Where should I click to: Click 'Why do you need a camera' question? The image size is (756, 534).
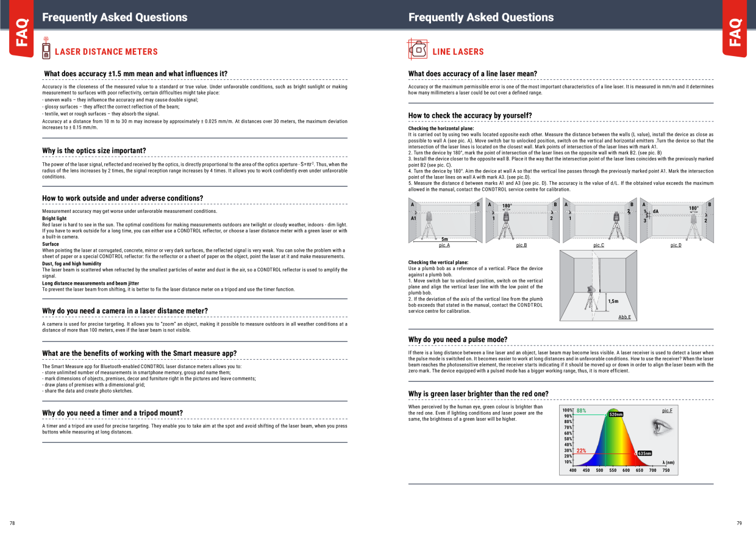[x=125, y=311]
